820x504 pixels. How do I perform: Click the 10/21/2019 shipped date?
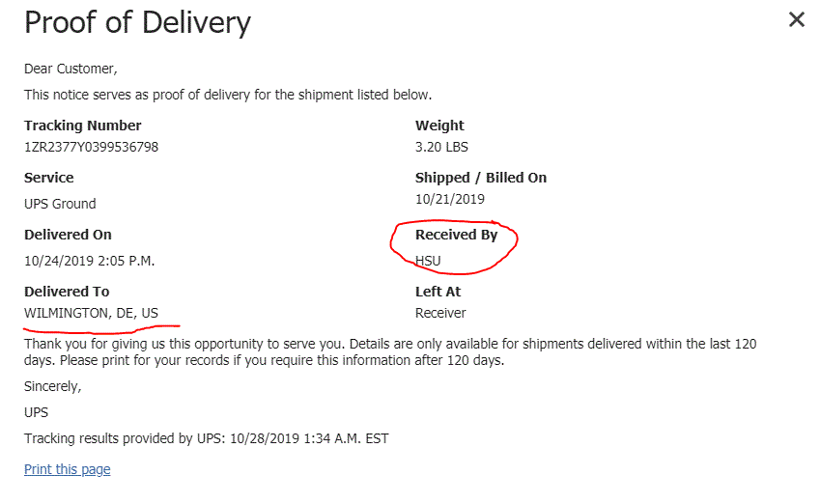click(449, 199)
